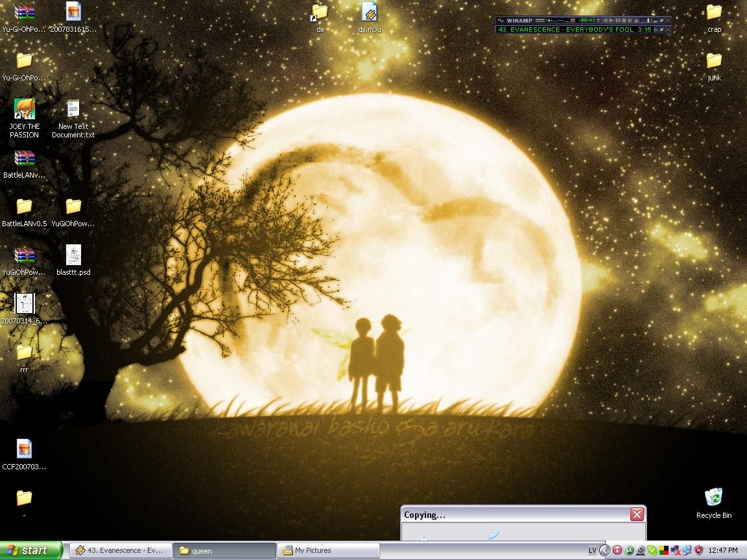
Task: Skip to previous track in Winamp
Action: coord(606,21)
